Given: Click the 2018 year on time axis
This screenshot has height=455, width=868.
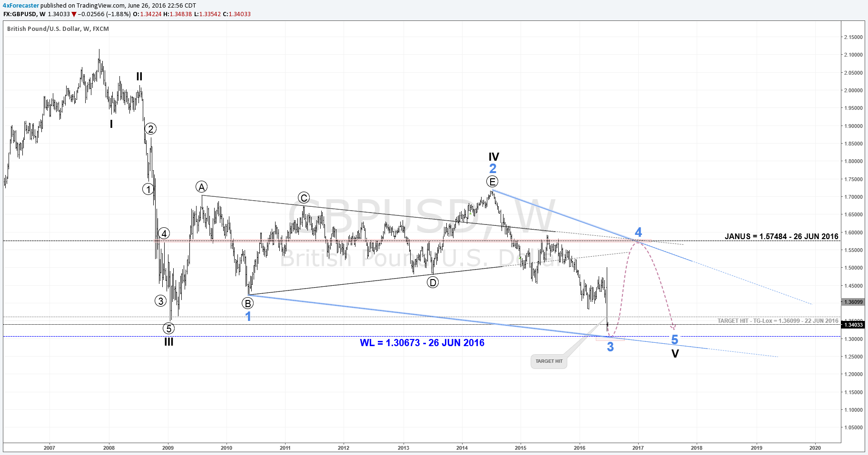Looking at the screenshot, I should click(x=696, y=448).
